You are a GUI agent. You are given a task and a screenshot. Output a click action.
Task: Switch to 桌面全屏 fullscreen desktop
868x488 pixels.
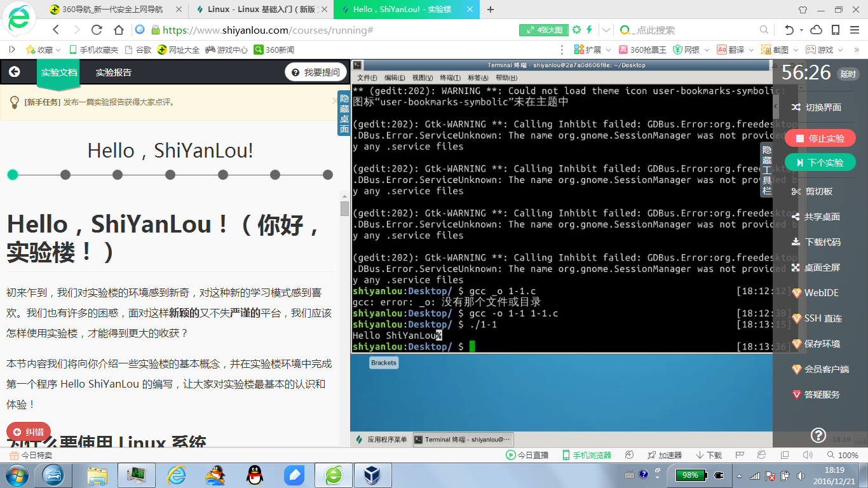816,268
